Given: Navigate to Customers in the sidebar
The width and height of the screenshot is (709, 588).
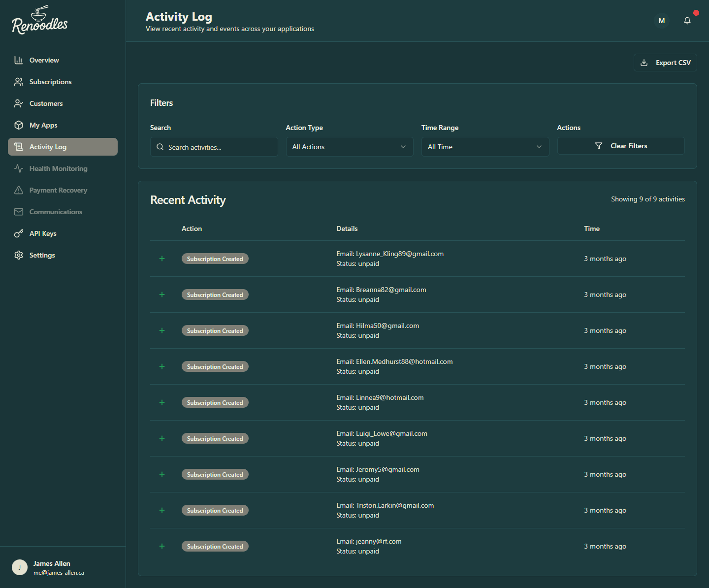Looking at the screenshot, I should (x=46, y=103).
